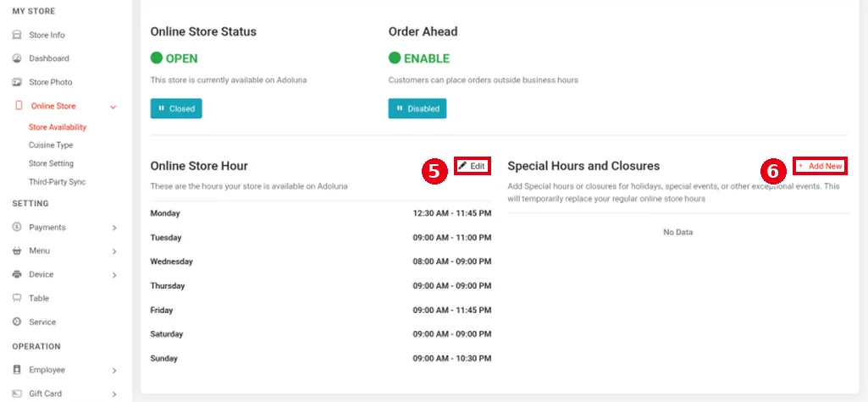The width and height of the screenshot is (868, 402).
Task: Expand the Employee submenu arrow
Action: pyautogui.click(x=114, y=371)
